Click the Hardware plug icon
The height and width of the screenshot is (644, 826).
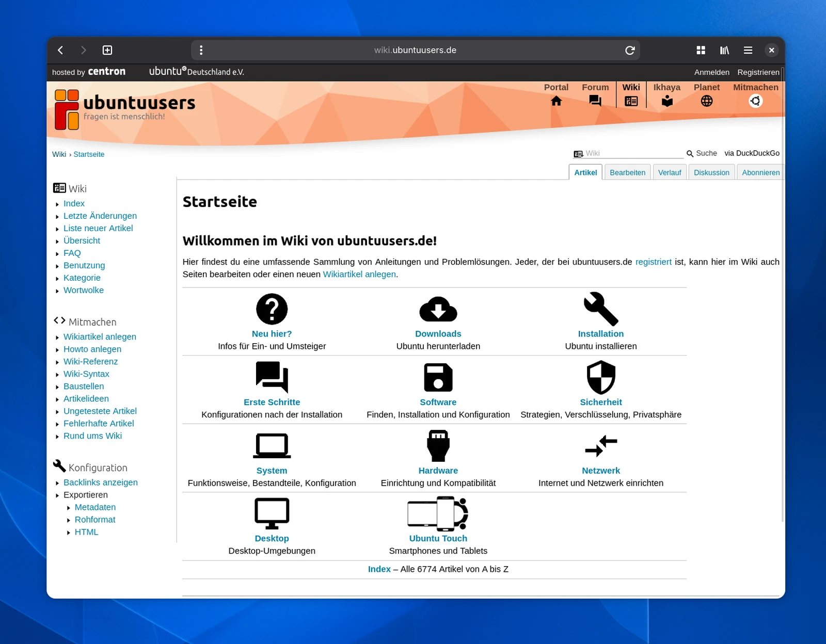438,446
